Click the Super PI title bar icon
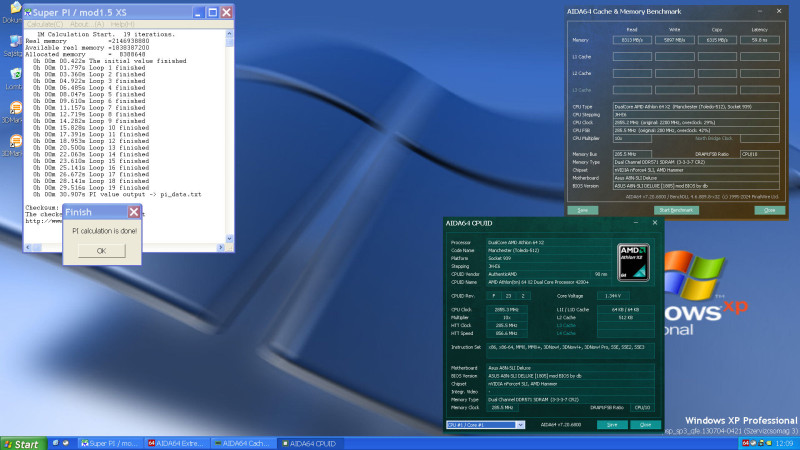800x450 pixels. [x=28, y=12]
